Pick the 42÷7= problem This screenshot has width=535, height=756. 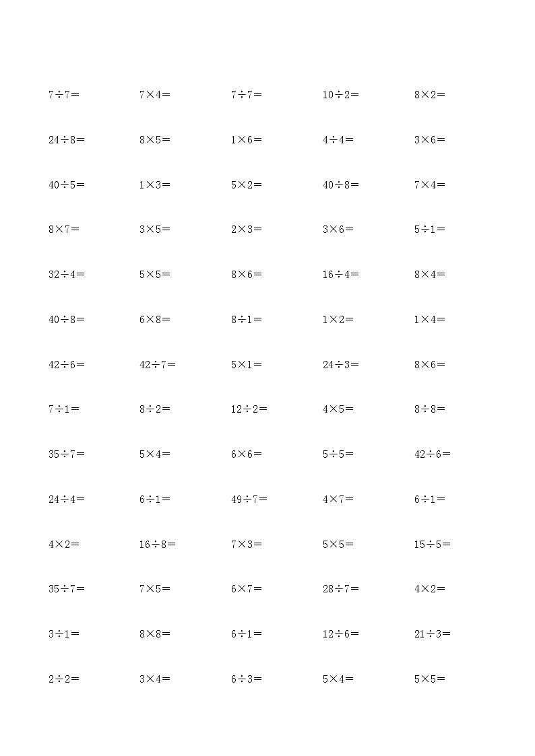157,365
